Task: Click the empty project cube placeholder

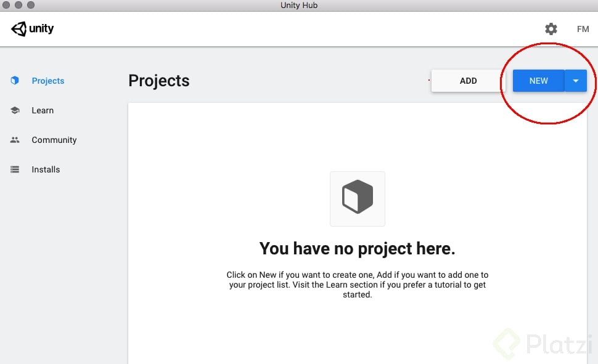Action: tap(358, 198)
